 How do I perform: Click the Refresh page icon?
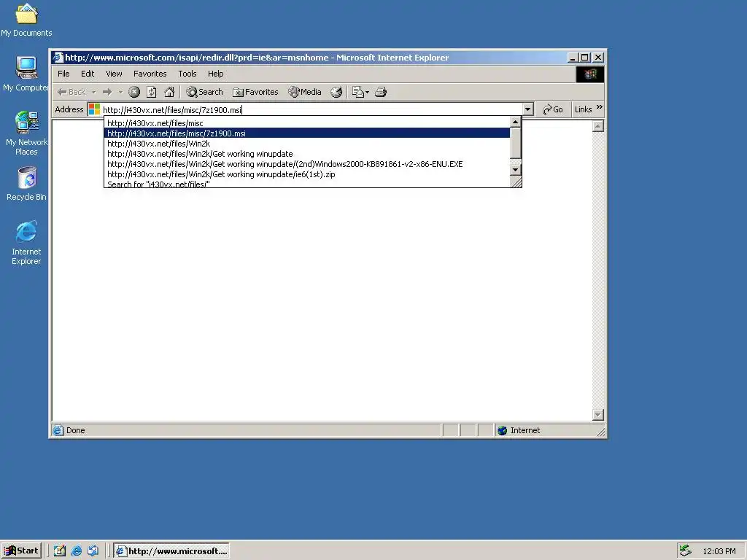(152, 92)
